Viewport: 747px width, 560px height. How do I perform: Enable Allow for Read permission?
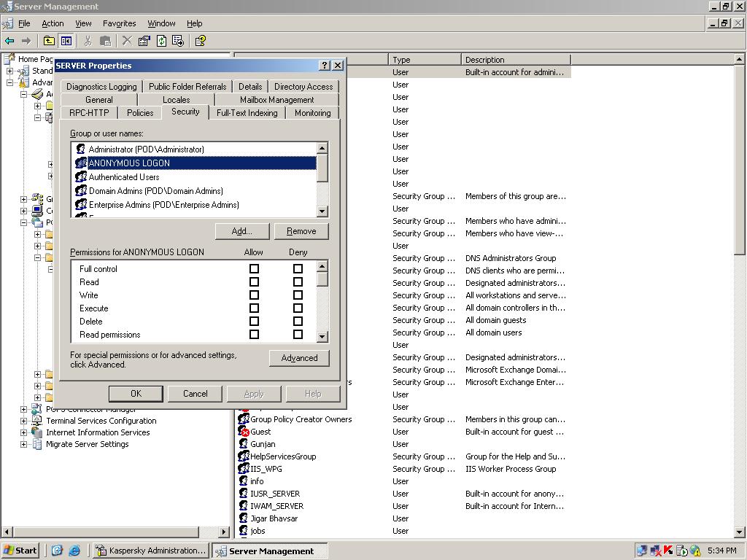coord(254,282)
